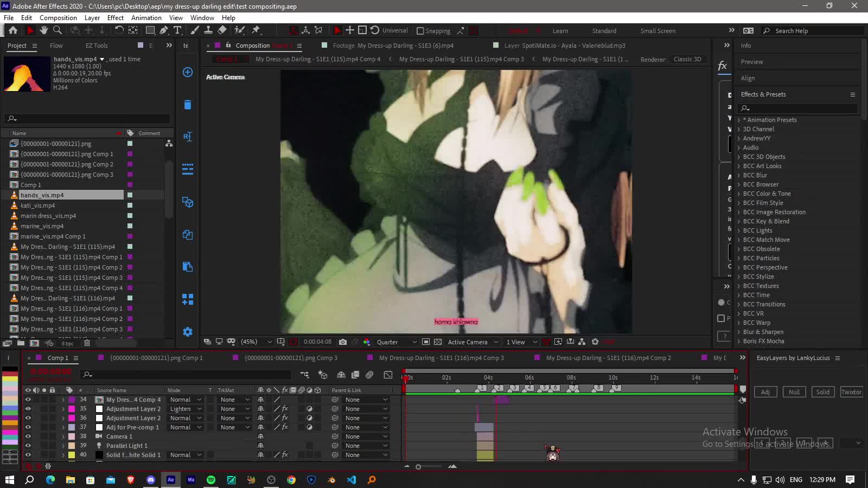Hide layer 35 Adjustment Layer 2
The width and height of the screenshot is (868, 488).
pos(28,409)
